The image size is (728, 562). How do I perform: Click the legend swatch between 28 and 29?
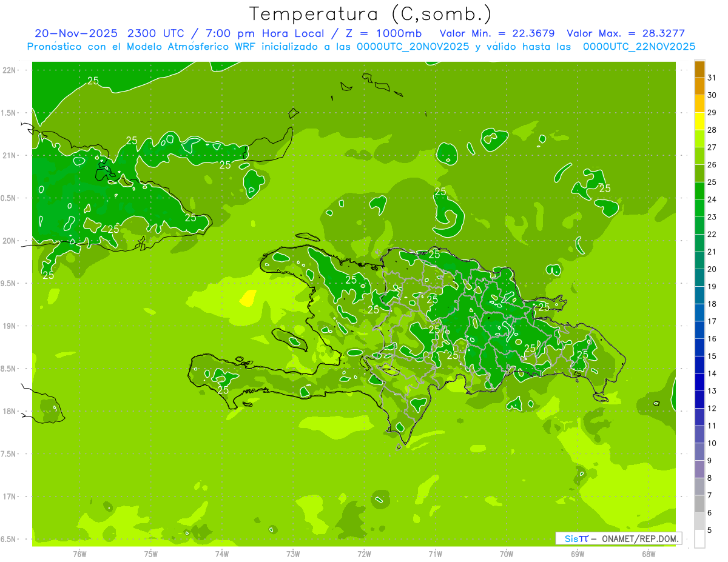tap(699, 121)
